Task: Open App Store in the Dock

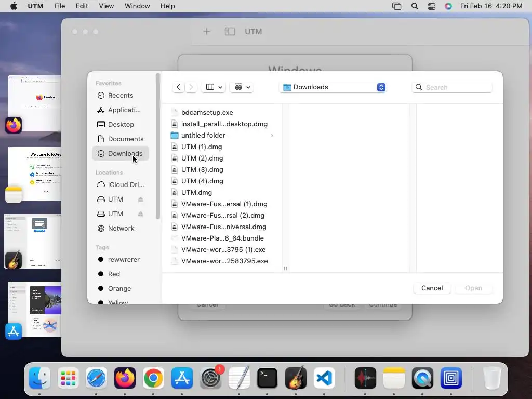Action: coord(182,378)
